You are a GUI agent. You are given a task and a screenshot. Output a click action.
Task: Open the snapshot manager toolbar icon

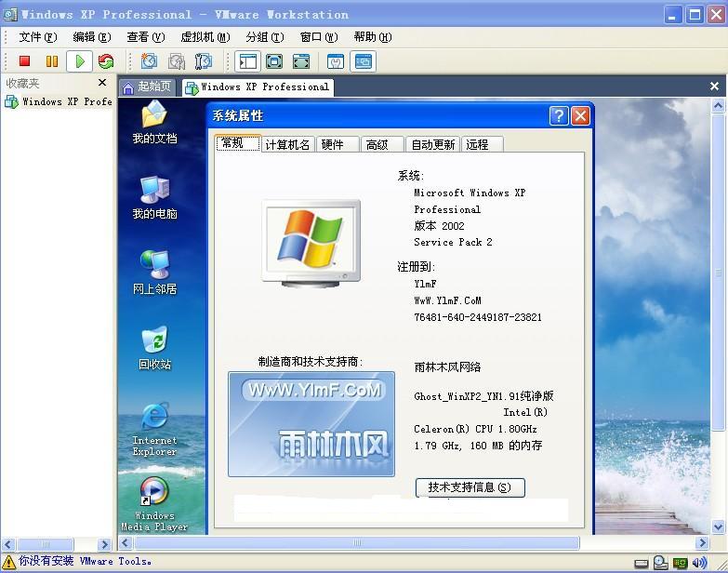point(204,61)
